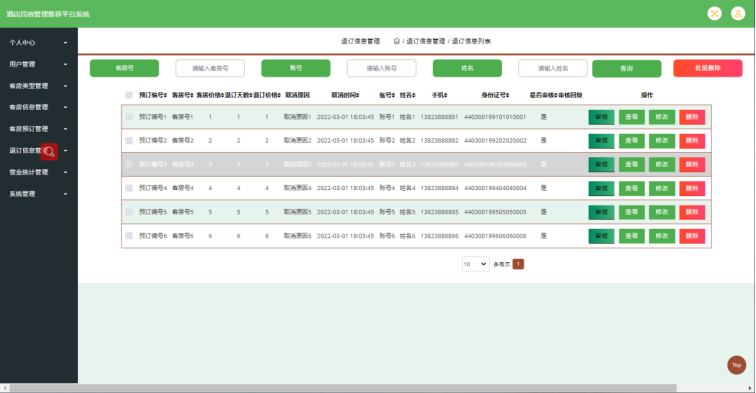The width and height of the screenshot is (756, 393).
Task: Click 查看 button in 预订编号1 row
Action: pyautogui.click(x=632, y=117)
